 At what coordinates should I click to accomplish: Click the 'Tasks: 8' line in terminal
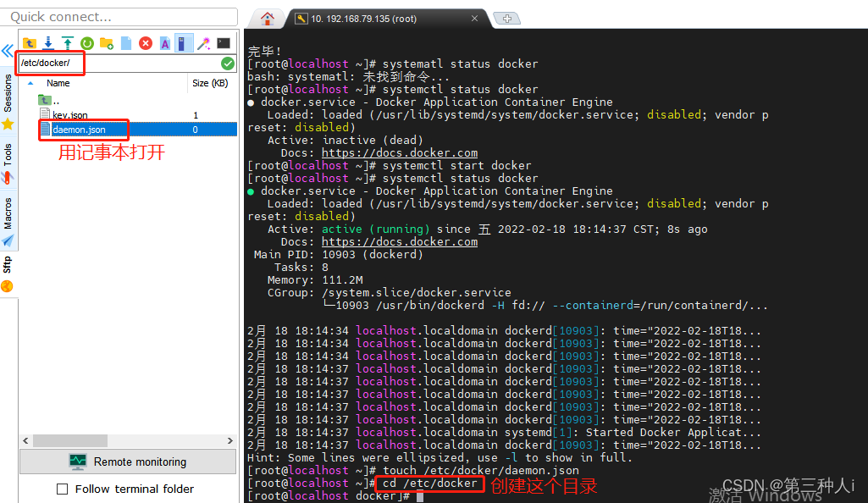pos(301,268)
